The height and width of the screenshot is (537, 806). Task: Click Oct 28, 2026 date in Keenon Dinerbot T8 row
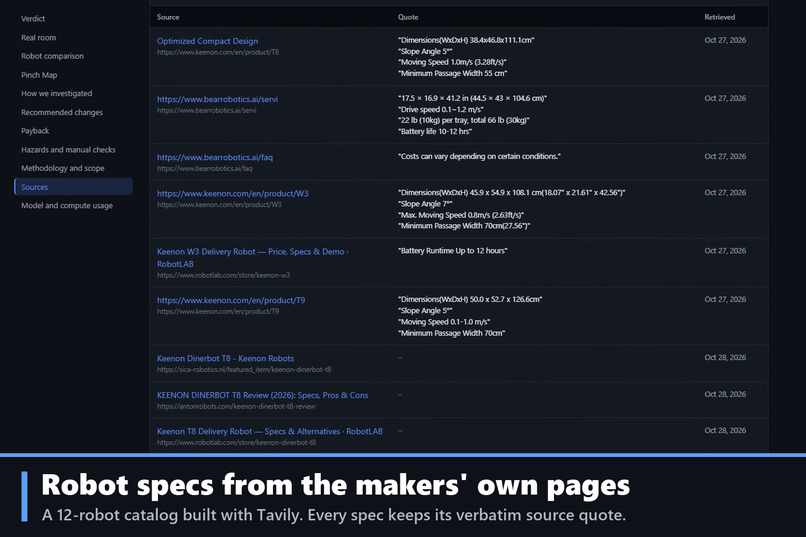725,357
